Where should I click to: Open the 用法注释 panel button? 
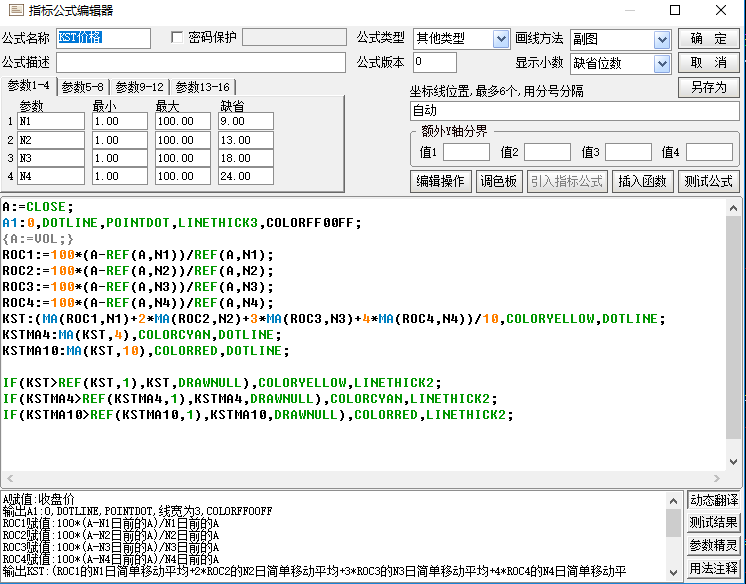pyautogui.click(x=714, y=568)
